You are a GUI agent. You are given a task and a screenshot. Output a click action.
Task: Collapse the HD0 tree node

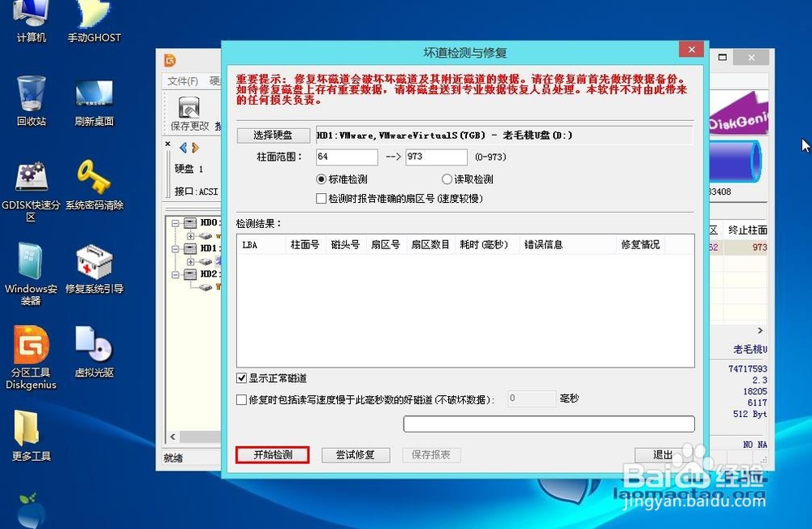point(175,223)
